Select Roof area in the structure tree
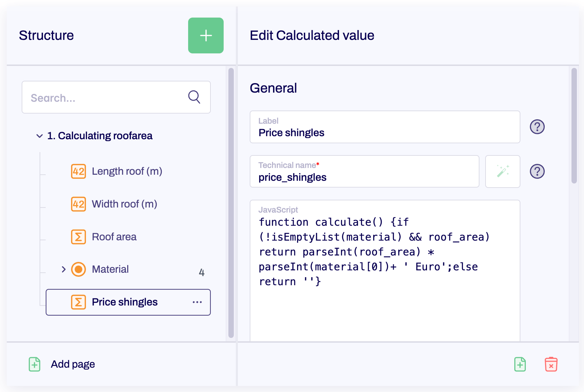Image resolution: width=584 pixels, height=392 pixels. pyautogui.click(x=114, y=237)
